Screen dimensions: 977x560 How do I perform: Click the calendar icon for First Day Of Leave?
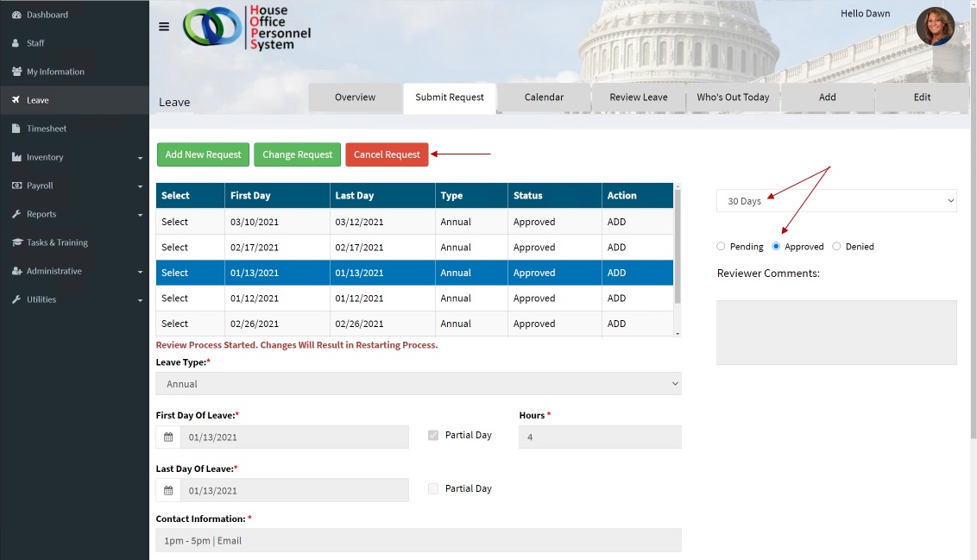(168, 437)
